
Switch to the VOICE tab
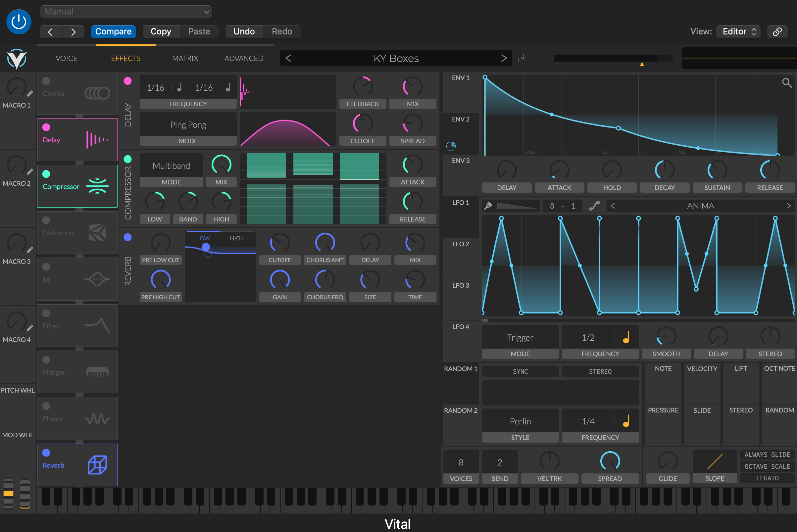click(67, 58)
